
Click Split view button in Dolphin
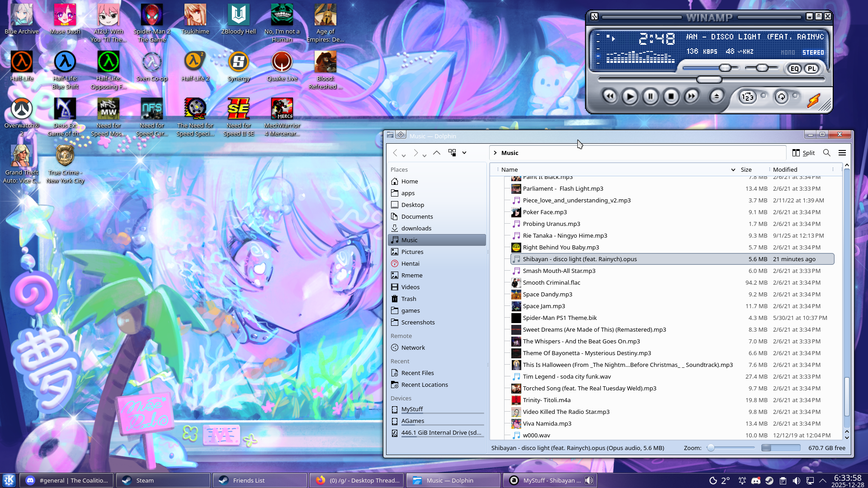coord(803,153)
